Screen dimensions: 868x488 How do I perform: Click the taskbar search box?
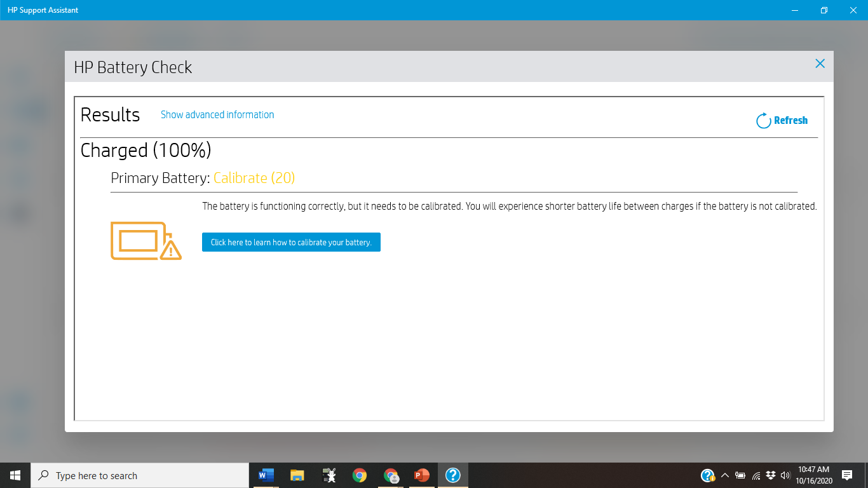[140, 475]
